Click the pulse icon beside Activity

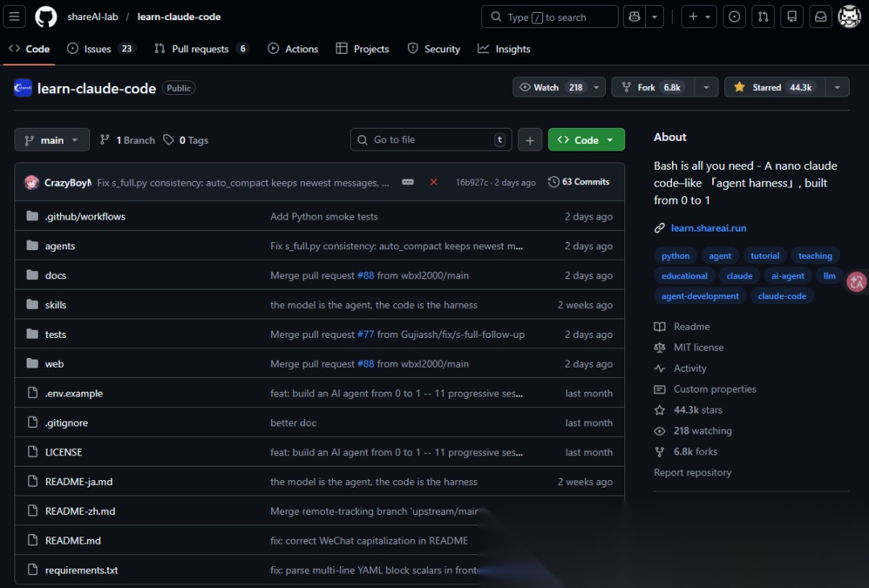point(660,368)
